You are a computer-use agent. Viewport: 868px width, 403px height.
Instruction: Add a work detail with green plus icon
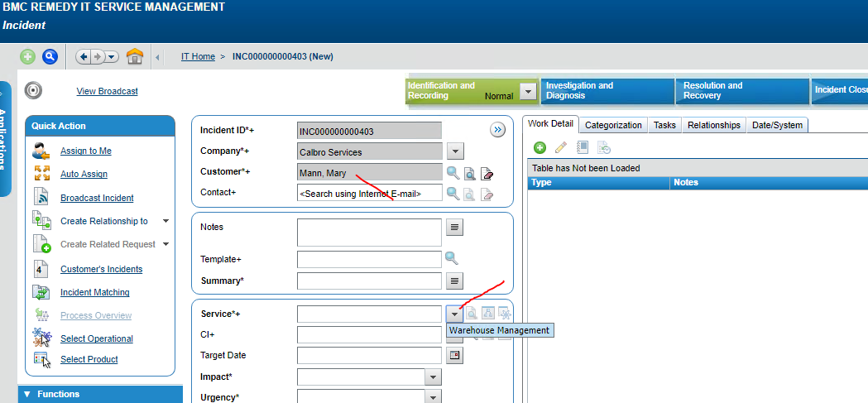point(540,147)
